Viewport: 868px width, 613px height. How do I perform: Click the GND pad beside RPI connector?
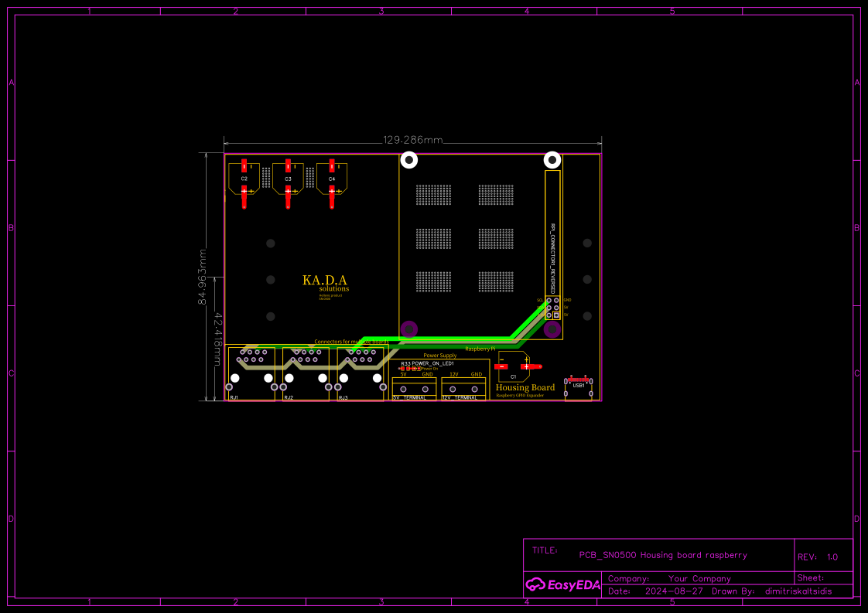click(x=556, y=300)
